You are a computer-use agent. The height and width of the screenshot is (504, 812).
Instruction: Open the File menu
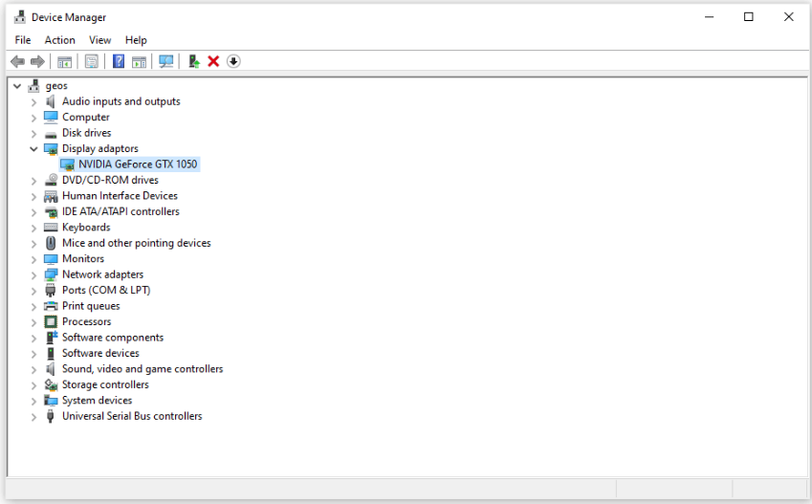pyautogui.click(x=23, y=40)
